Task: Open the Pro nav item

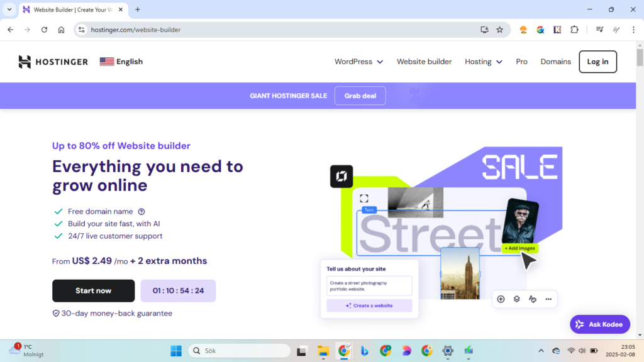Action: [521, 62]
